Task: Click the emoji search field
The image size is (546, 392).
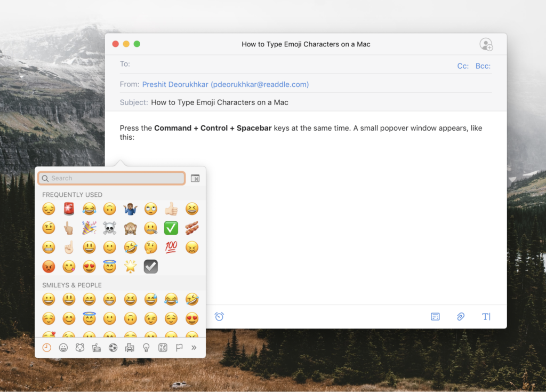Action: (x=111, y=178)
